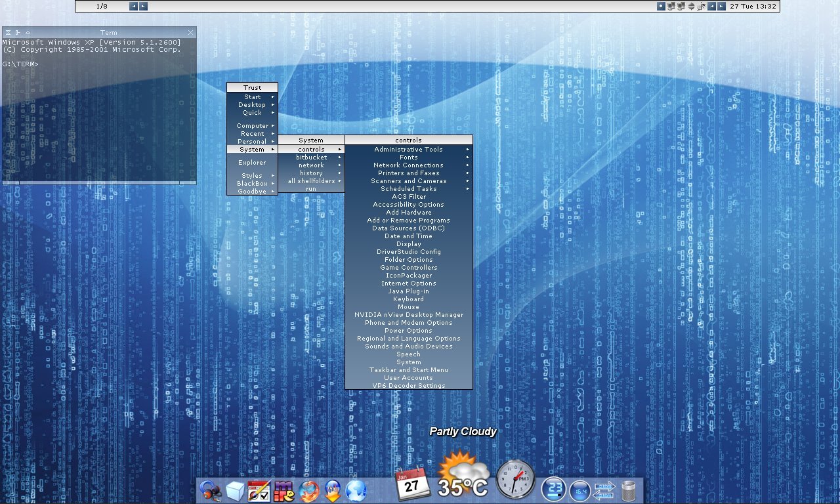Open history in the System submenu
This screenshot has width=840, height=504.
pos(311,173)
